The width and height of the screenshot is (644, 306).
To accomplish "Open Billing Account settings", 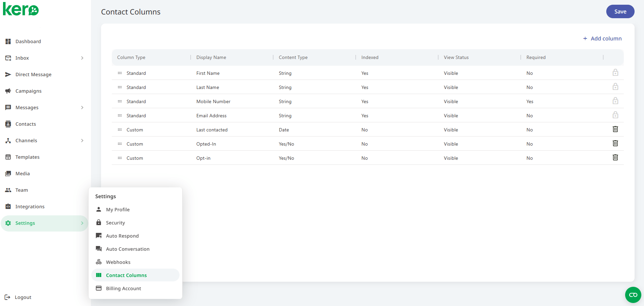I will (135, 288).
